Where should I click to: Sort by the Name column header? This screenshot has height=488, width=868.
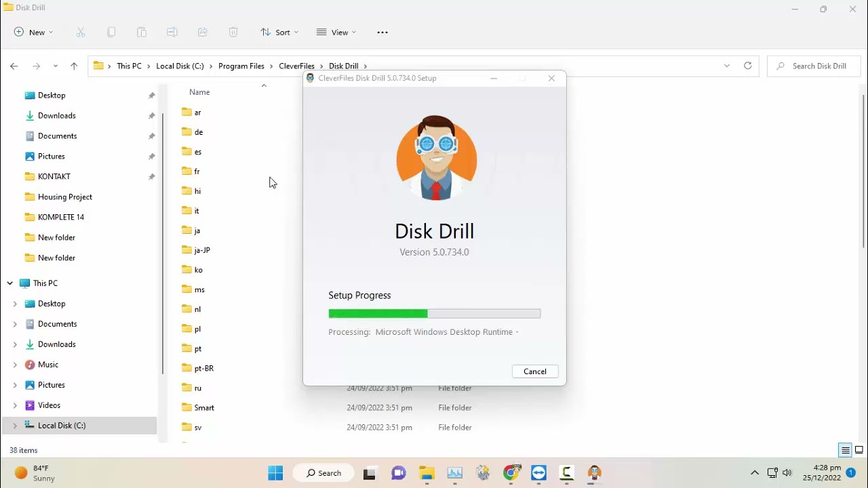point(199,92)
